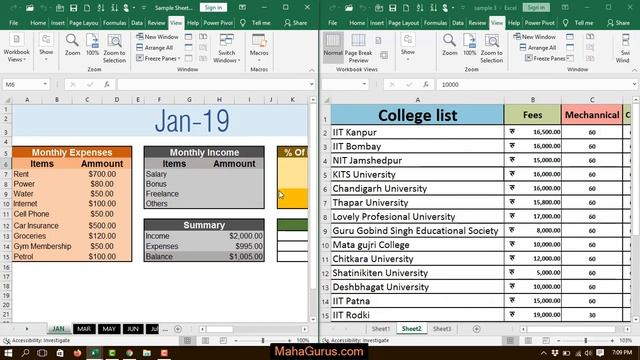Screen dimensions: 640x360
Task: Click Excel icon on taskbar
Action: 95,353
